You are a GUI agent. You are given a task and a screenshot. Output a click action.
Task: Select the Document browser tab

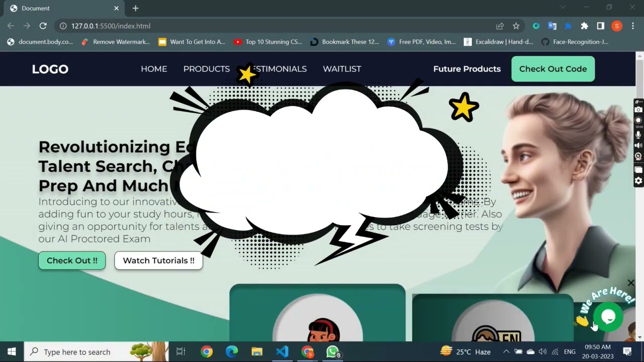(x=64, y=9)
